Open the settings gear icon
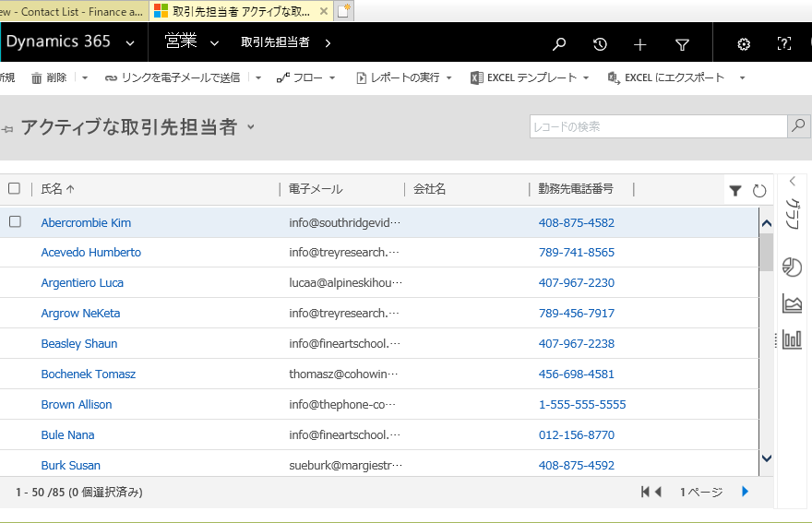This screenshot has height=523, width=812. 744,44
